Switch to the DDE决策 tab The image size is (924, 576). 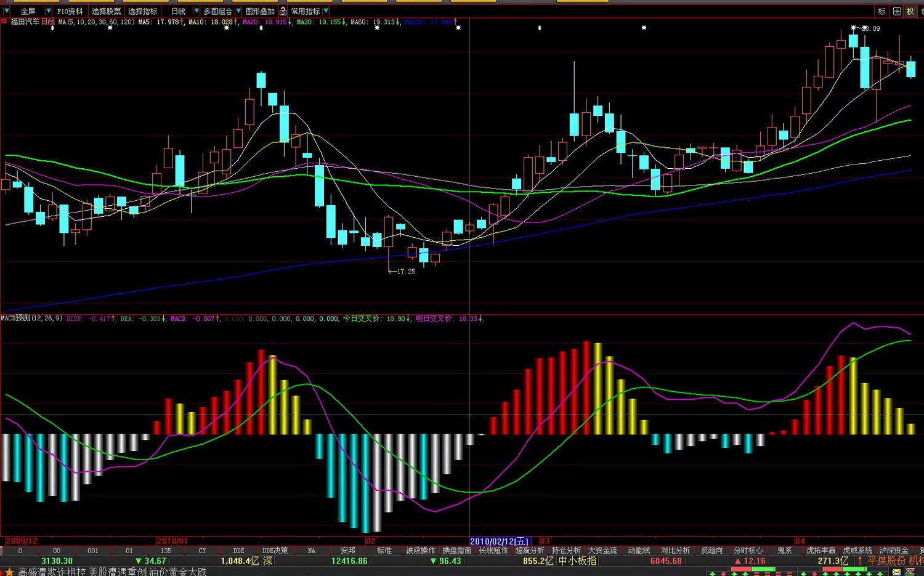pyautogui.click(x=275, y=551)
